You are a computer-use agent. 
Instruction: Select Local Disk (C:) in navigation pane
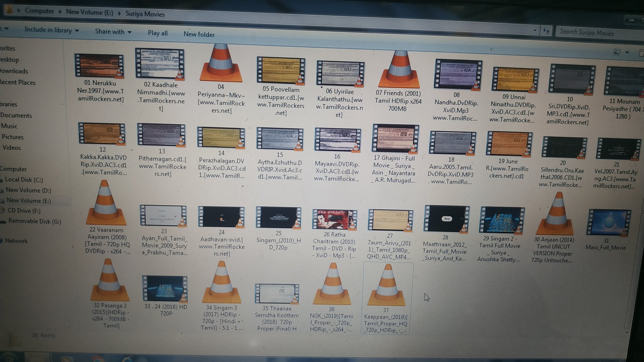click(24, 180)
